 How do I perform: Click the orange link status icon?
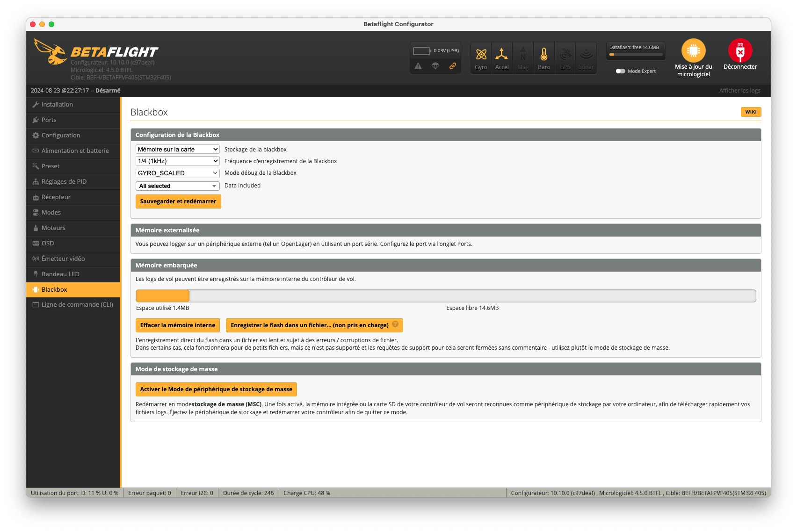(x=453, y=66)
